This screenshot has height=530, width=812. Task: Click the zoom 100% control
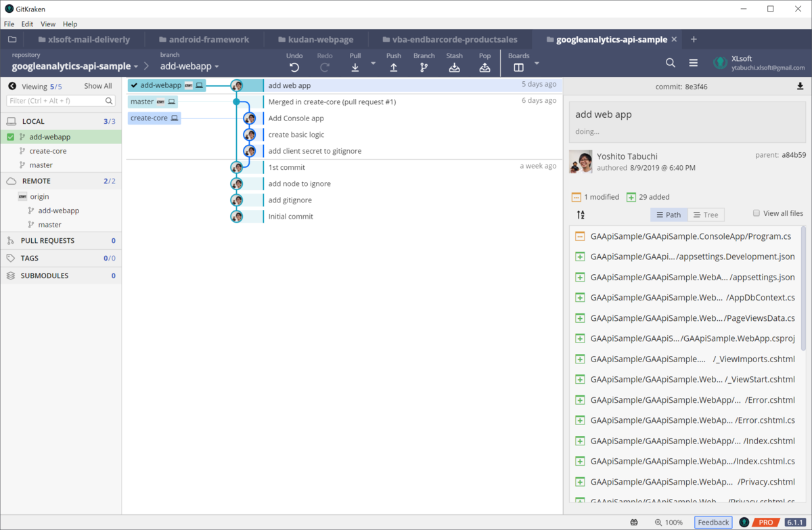[x=669, y=523]
